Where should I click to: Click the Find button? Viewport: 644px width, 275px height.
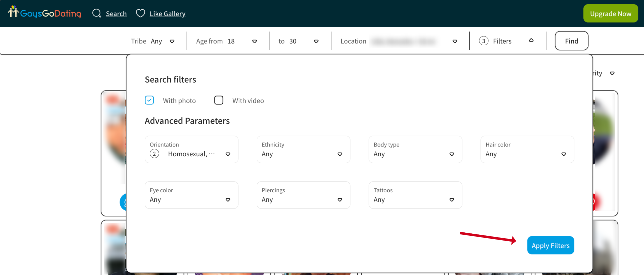pos(571,41)
